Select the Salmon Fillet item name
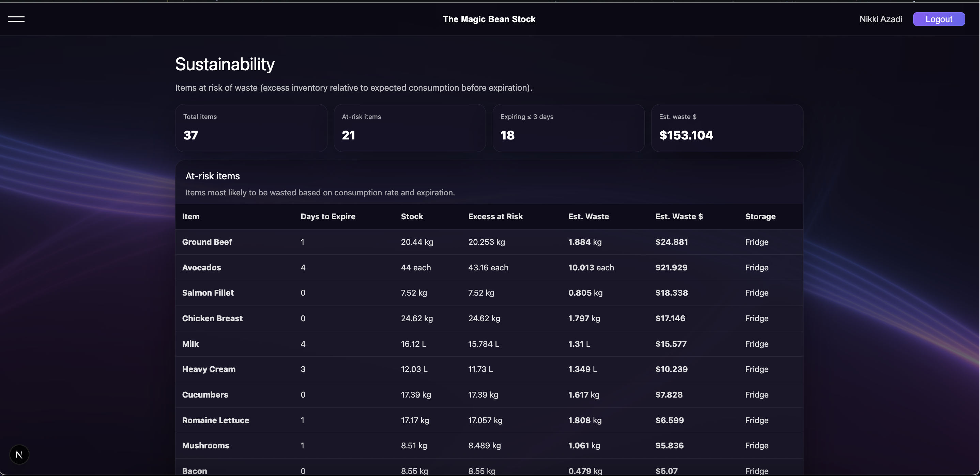Viewport: 980px width, 476px height. pyautogui.click(x=208, y=293)
